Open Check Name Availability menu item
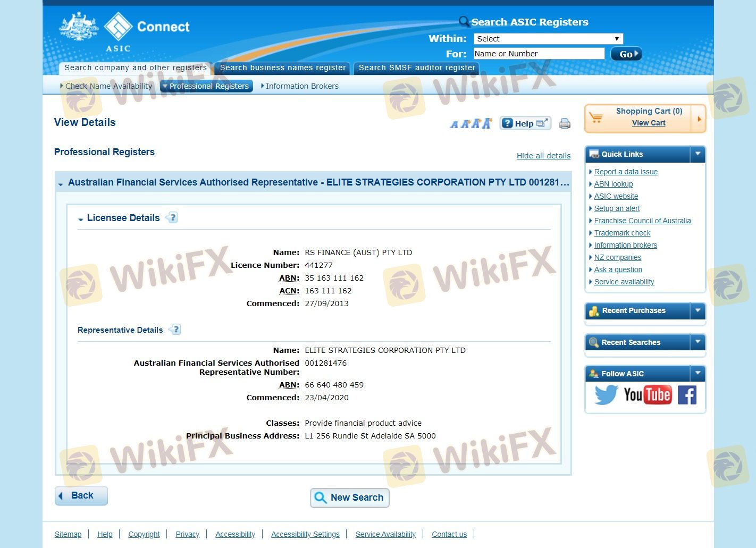Viewport: 756px width, 548px height. [108, 86]
